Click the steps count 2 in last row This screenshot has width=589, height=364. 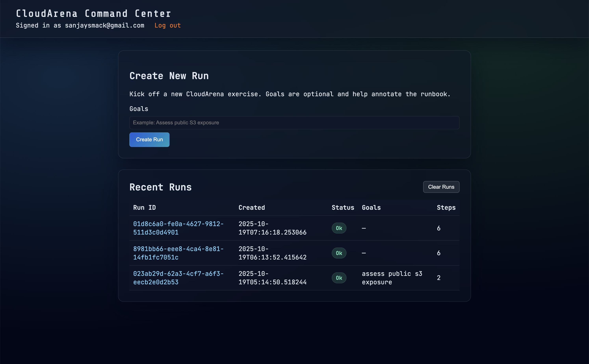438,278
